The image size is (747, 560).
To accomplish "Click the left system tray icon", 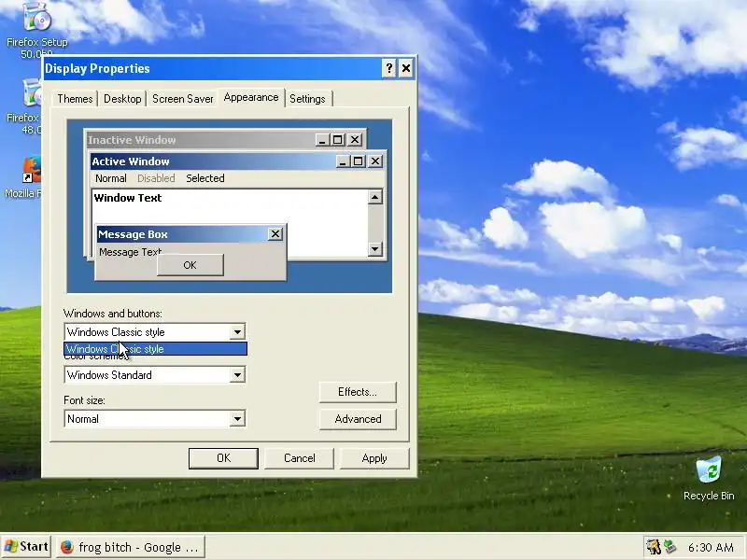I will click(653, 547).
